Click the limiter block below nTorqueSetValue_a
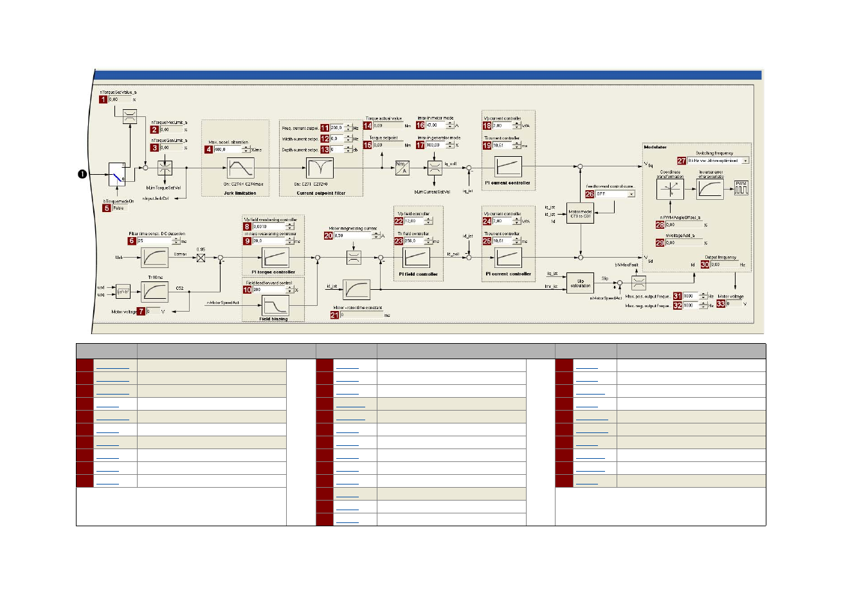This screenshot has width=868, height=613. (130, 116)
